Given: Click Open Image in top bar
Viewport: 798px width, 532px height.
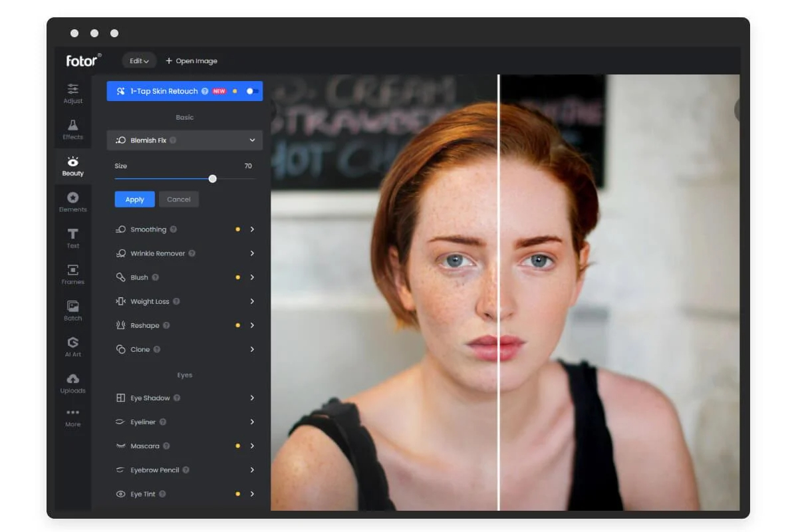Looking at the screenshot, I should [x=192, y=61].
